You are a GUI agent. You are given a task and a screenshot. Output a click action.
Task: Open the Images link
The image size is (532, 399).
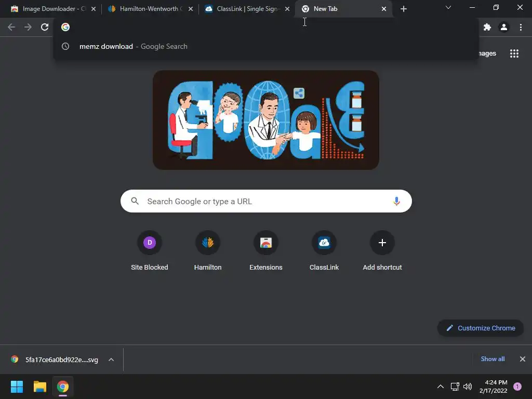[x=487, y=54]
